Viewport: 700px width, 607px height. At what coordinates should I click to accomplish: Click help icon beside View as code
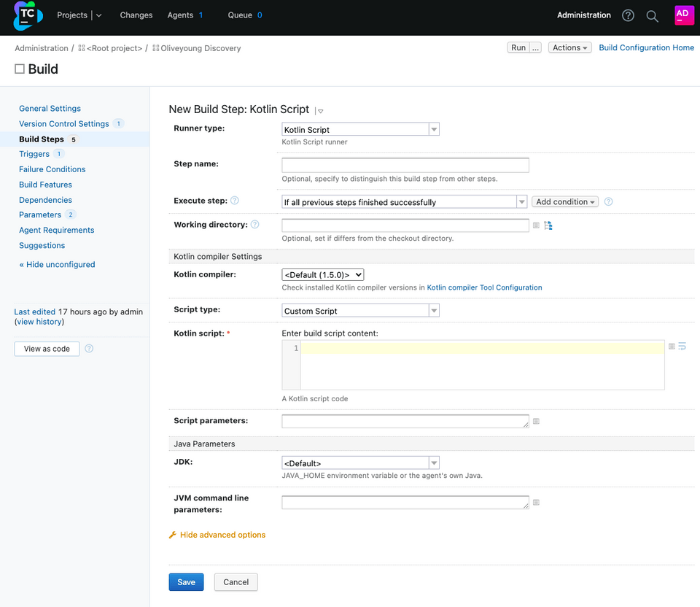tap(89, 349)
